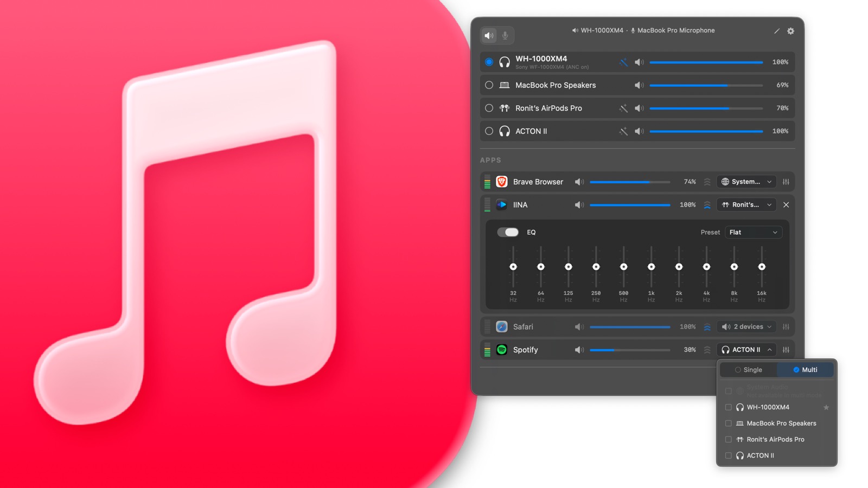Open Safari equalizer sliders icon
The image size is (868, 488).
pos(786,327)
